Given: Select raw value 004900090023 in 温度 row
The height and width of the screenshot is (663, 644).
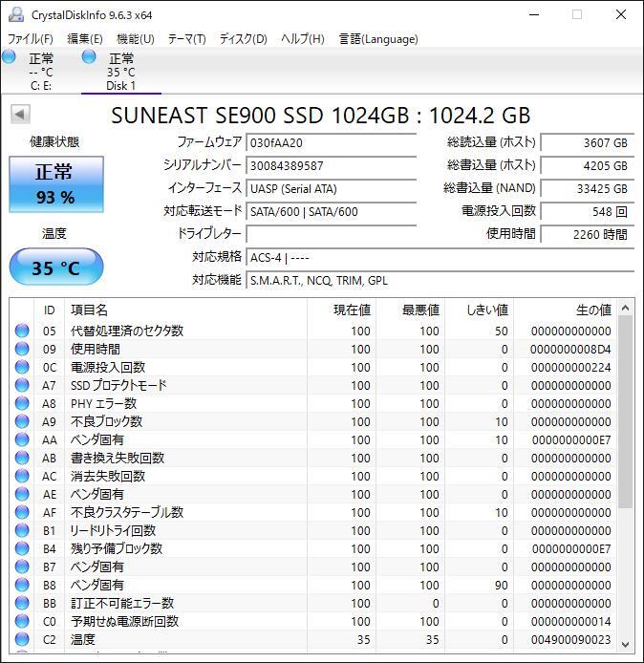Looking at the screenshot, I should click(570, 640).
